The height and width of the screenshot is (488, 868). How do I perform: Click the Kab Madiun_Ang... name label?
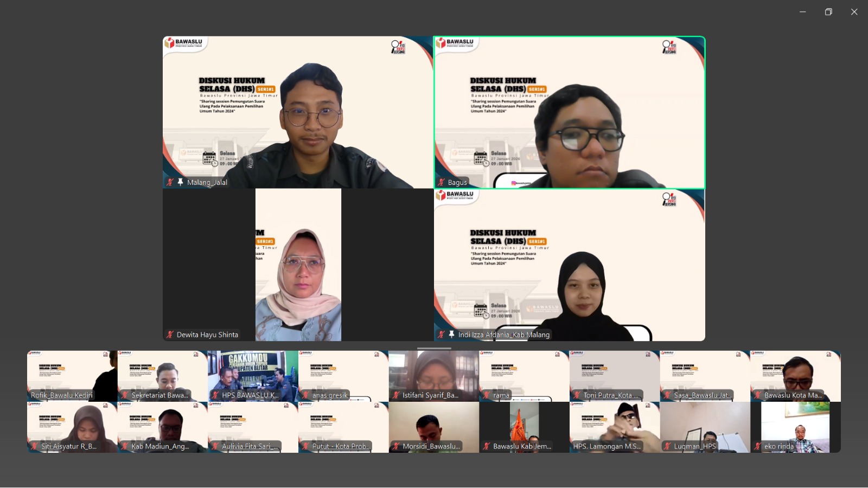pyautogui.click(x=160, y=446)
